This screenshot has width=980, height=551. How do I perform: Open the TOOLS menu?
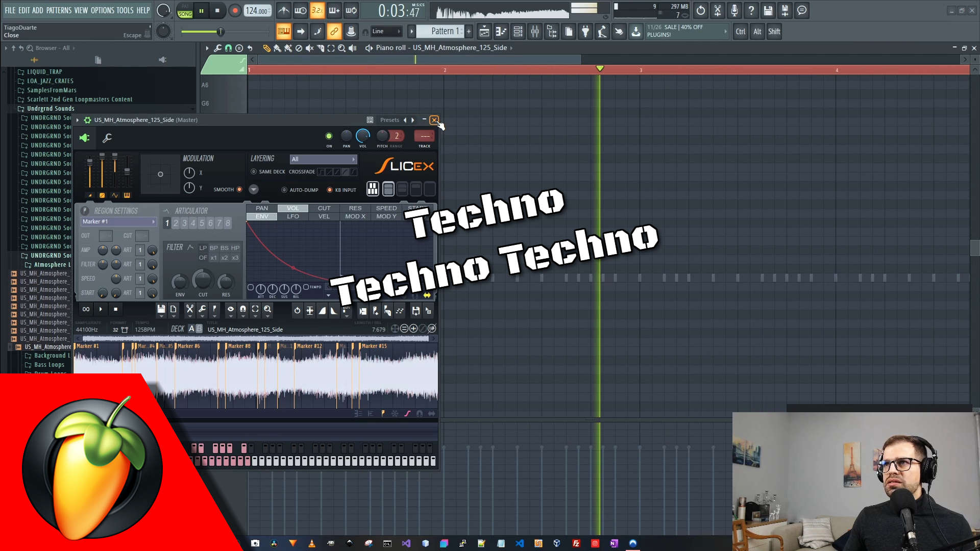tap(125, 10)
